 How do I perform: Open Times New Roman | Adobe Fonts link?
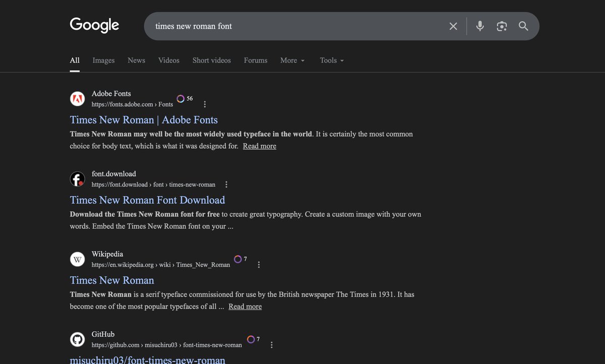coord(144,120)
